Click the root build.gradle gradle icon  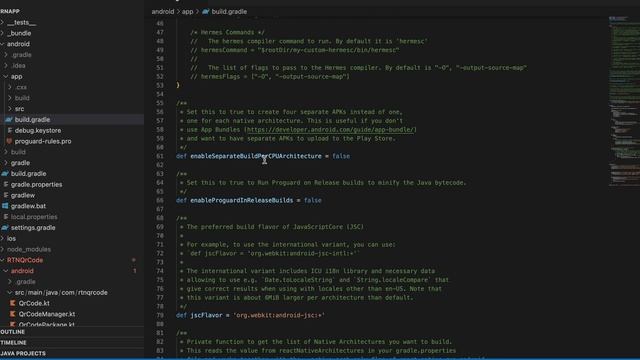click(5, 173)
